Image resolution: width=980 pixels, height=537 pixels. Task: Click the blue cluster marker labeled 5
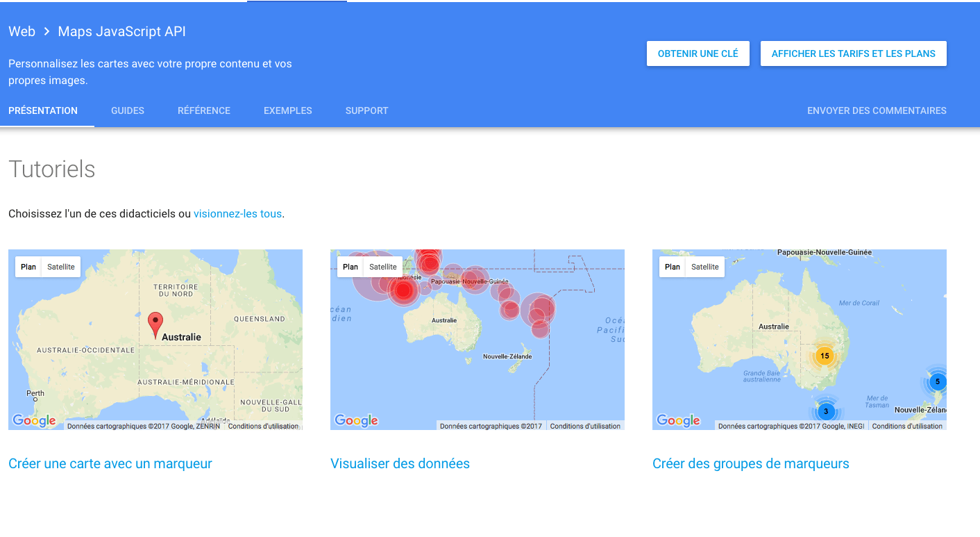pyautogui.click(x=937, y=381)
